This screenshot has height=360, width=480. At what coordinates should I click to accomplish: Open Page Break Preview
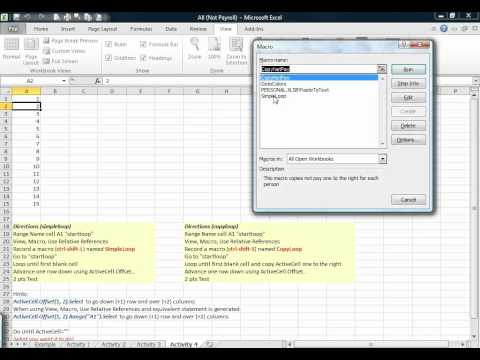70,41
